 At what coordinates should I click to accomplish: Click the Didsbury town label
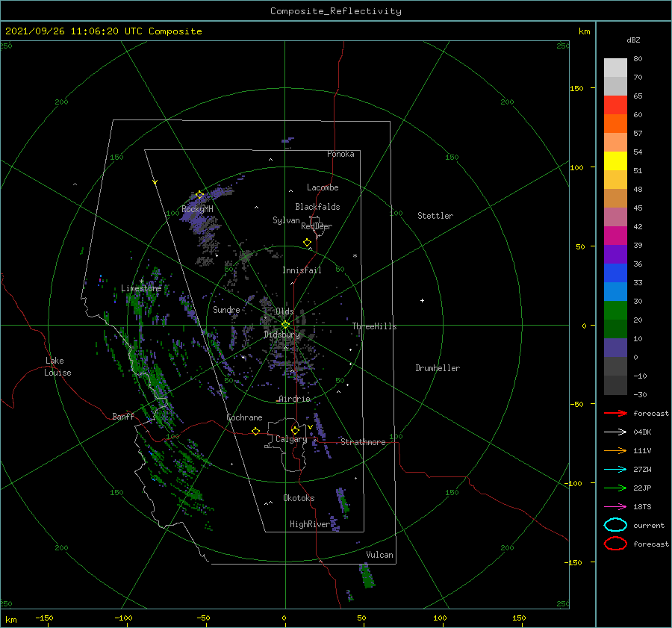point(281,335)
